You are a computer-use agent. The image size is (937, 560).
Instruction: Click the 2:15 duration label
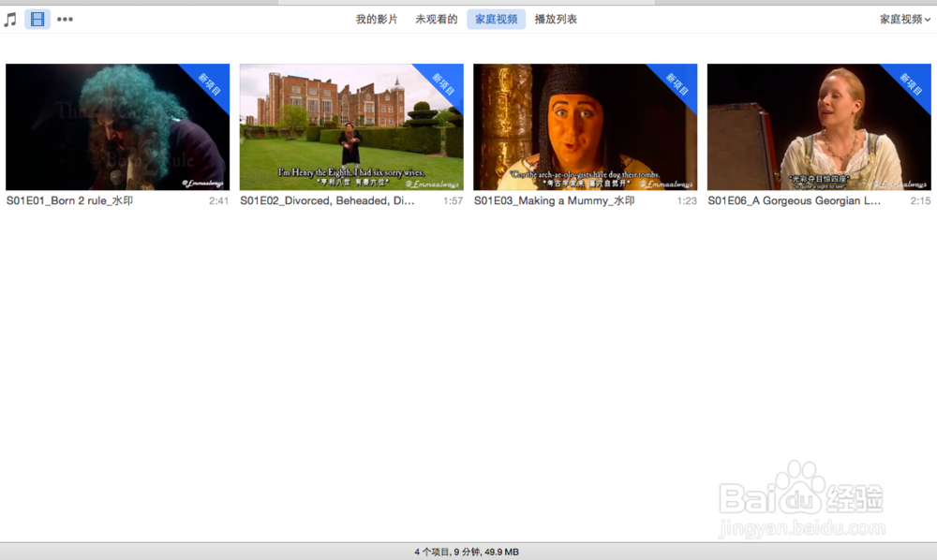pos(920,201)
